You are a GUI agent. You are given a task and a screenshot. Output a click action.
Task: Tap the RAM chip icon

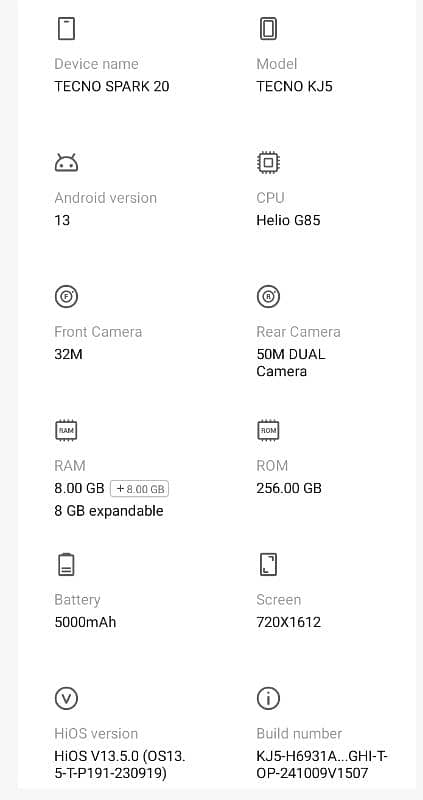click(x=66, y=430)
